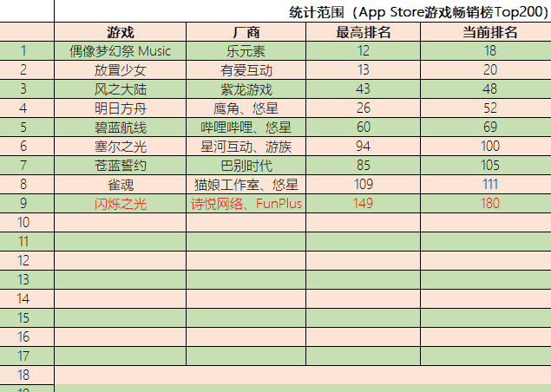
Task: Select the cell 碧蓝航线
Action: (x=121, y=127)
